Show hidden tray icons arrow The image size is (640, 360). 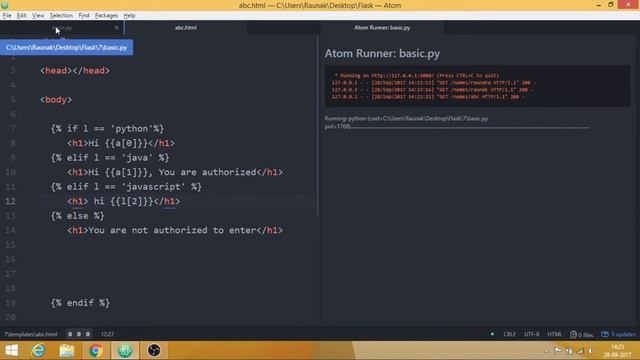(546, 351)
